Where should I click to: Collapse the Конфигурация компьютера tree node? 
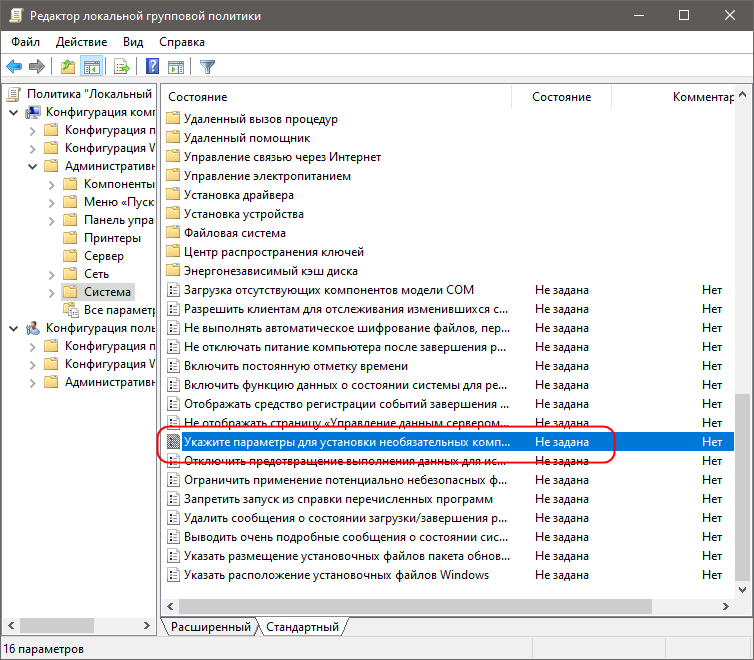coord(14,112)
